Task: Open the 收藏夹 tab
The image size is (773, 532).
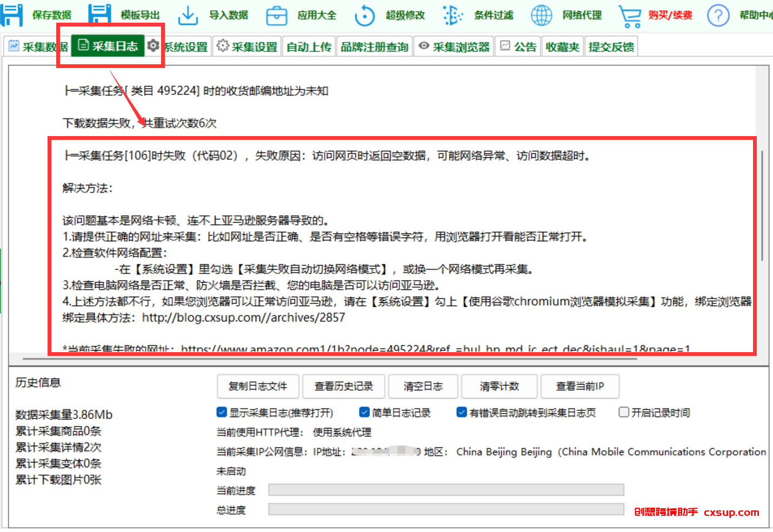Action: 563,47
